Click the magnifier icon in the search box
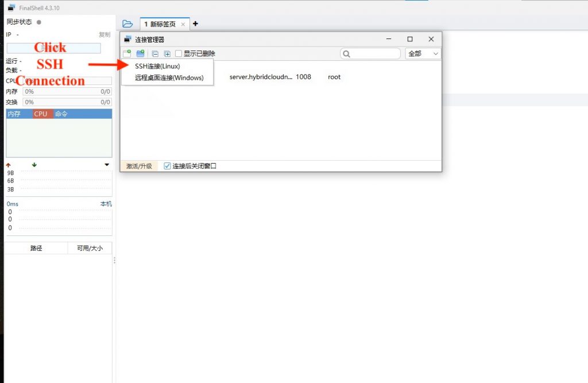588x383 pixels. (346, 53)
